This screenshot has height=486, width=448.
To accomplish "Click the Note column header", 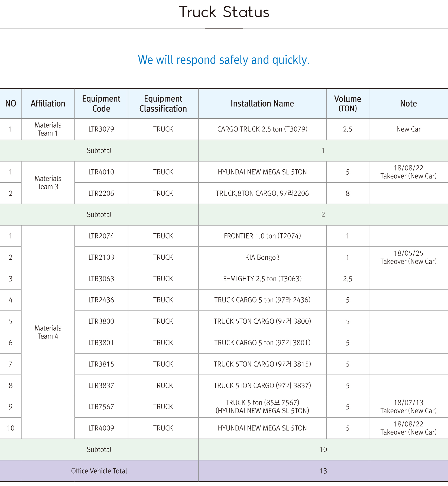I will [x=408, y=104].
